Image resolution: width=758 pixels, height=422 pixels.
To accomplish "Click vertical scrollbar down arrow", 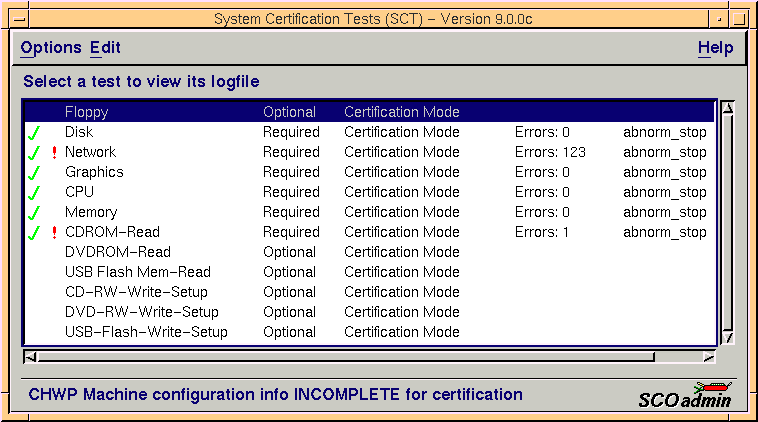I will (x=728, y=337).
